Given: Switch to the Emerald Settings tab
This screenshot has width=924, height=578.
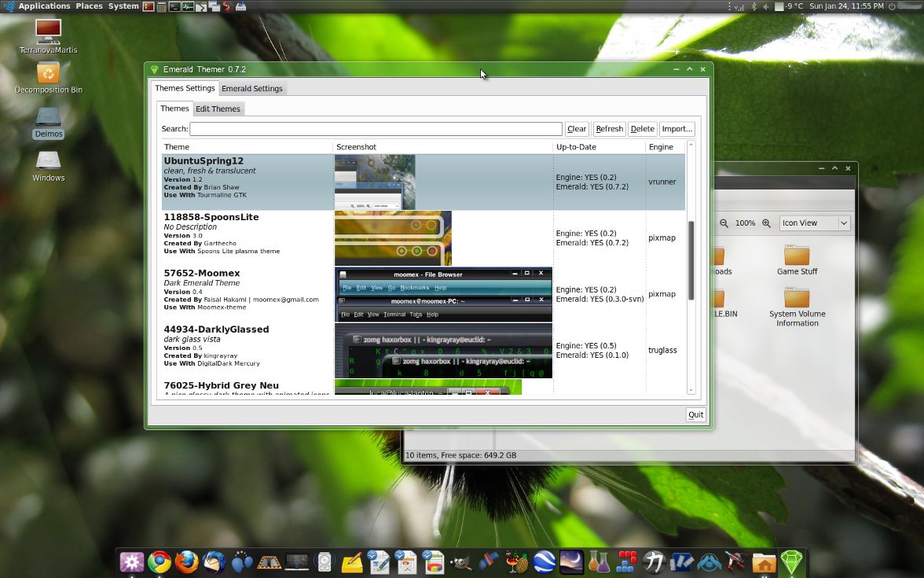Looking at the screenshot, I should [x=251, y=88].
